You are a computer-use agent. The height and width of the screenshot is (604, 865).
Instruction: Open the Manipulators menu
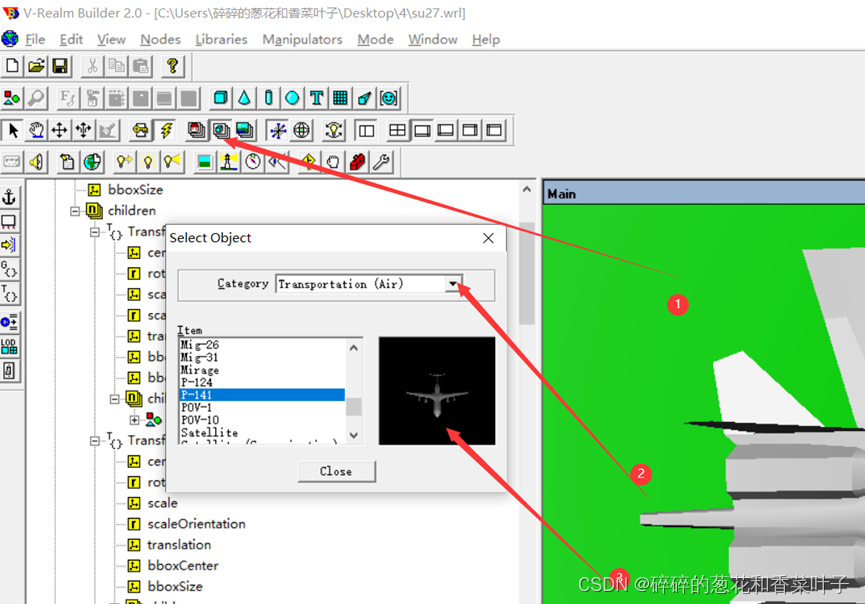(x=302, y=40)
